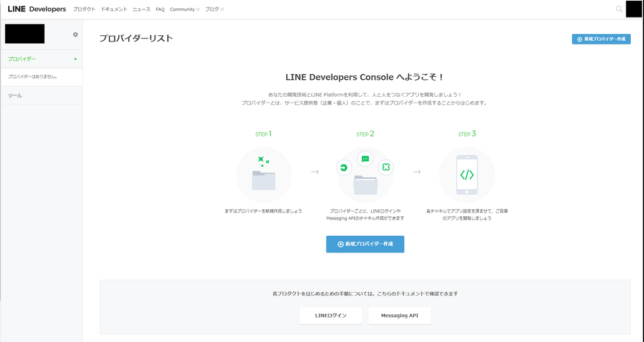Select プロバイダー in the sidebar
This screenshot has width=644, height=342.
[22, 59]
